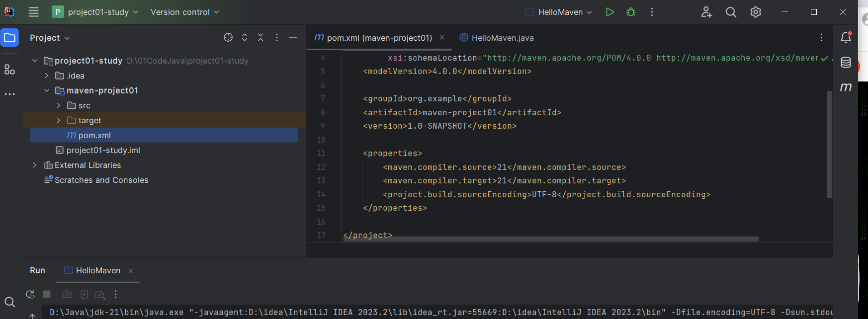The height and width of the screenshot is (319, 868).
Task: Stop the running HelloMaven process
Action: 47,294
